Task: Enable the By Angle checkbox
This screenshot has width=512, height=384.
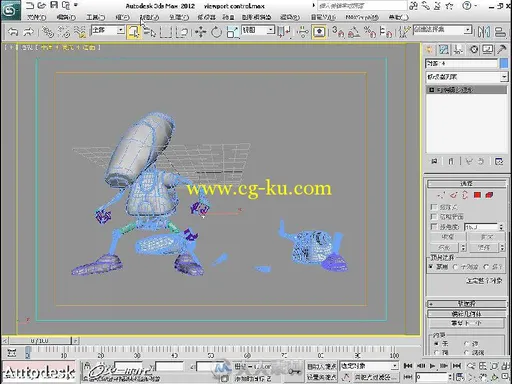Action: pos(434,227)
